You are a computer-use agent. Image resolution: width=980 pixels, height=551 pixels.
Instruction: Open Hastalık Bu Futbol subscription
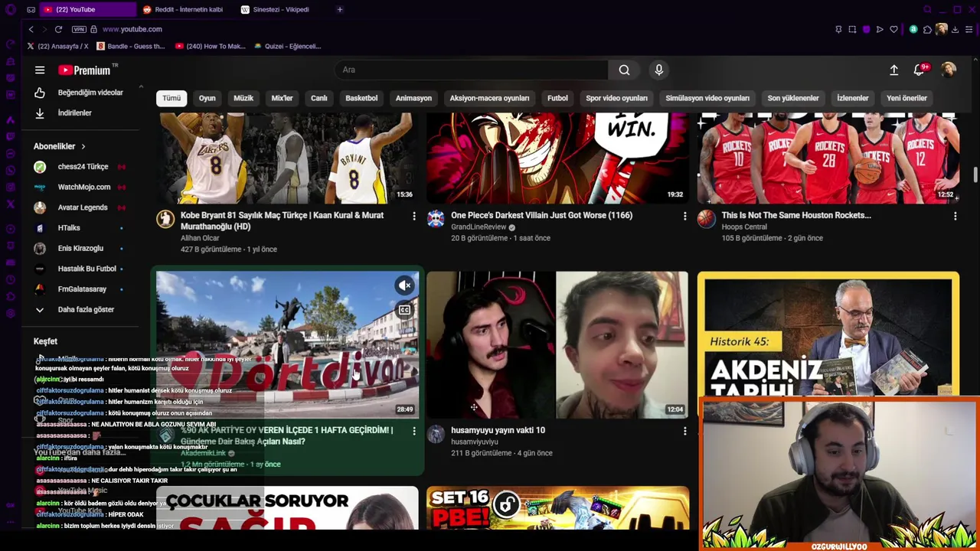click(79, 269)
